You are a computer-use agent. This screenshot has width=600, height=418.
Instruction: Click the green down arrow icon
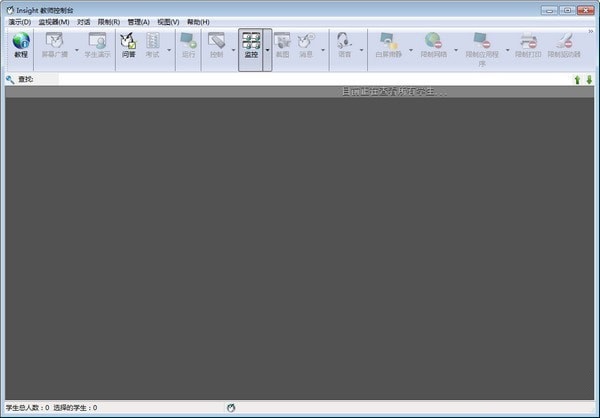pos(589,80)
